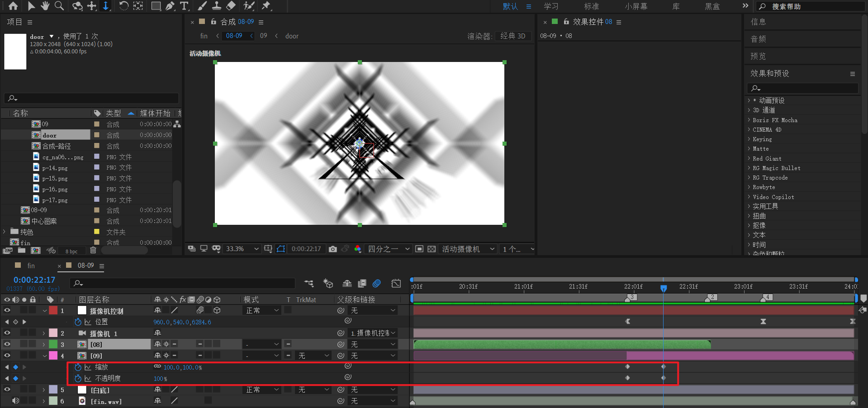Open the 预览 panel

[x=759, y=56]
